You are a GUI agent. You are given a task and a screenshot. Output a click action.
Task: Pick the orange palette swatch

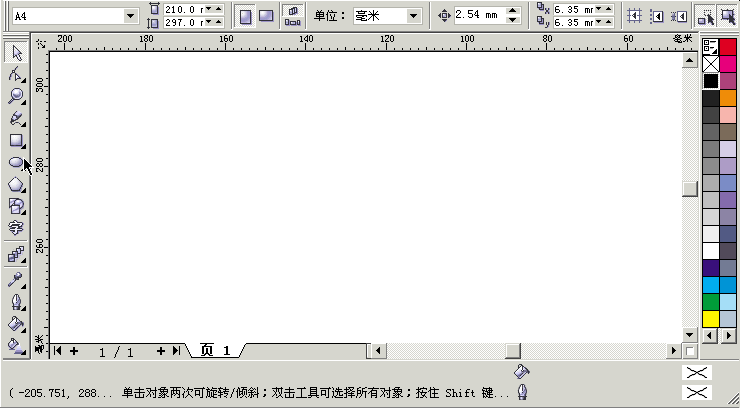point(728,98)
